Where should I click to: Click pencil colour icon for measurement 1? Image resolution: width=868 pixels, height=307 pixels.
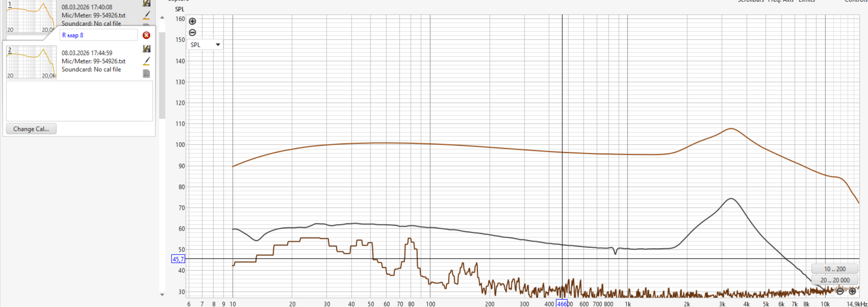point(146,15)
